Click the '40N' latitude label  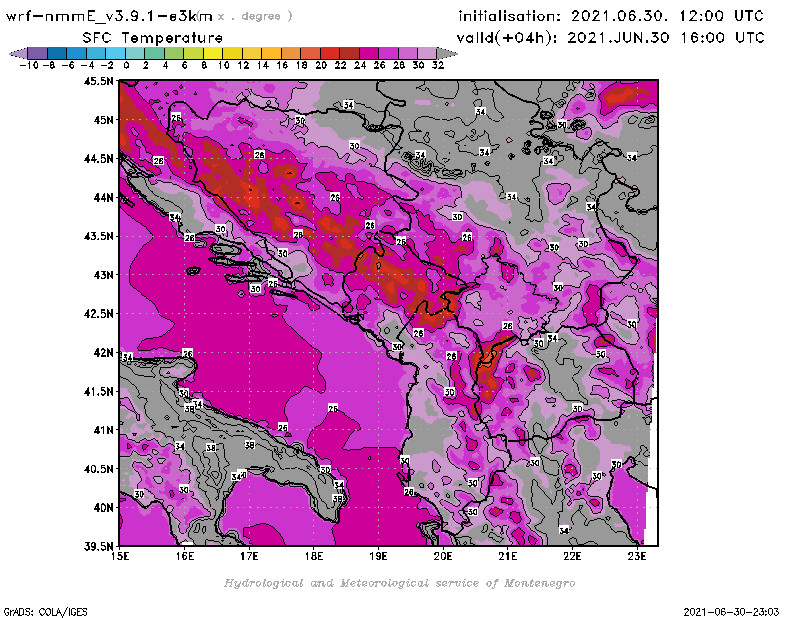103,508
